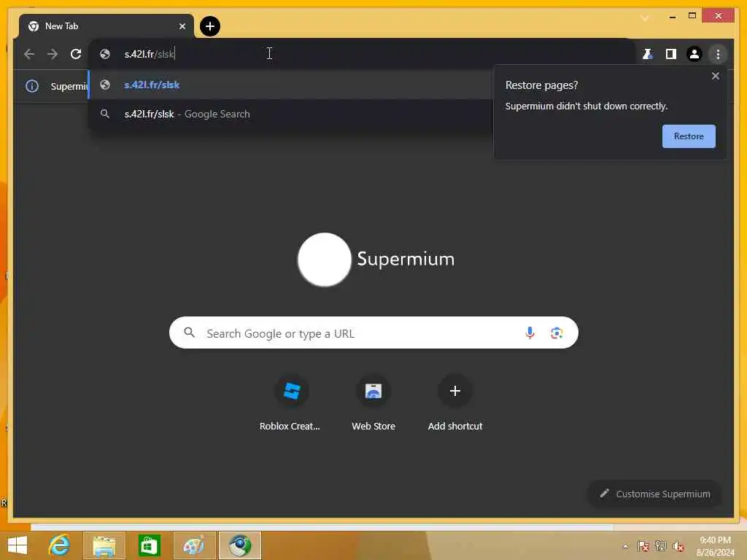Click the Restore button
This screenshot has width=747, height=560.
click(x=689, y=136)
